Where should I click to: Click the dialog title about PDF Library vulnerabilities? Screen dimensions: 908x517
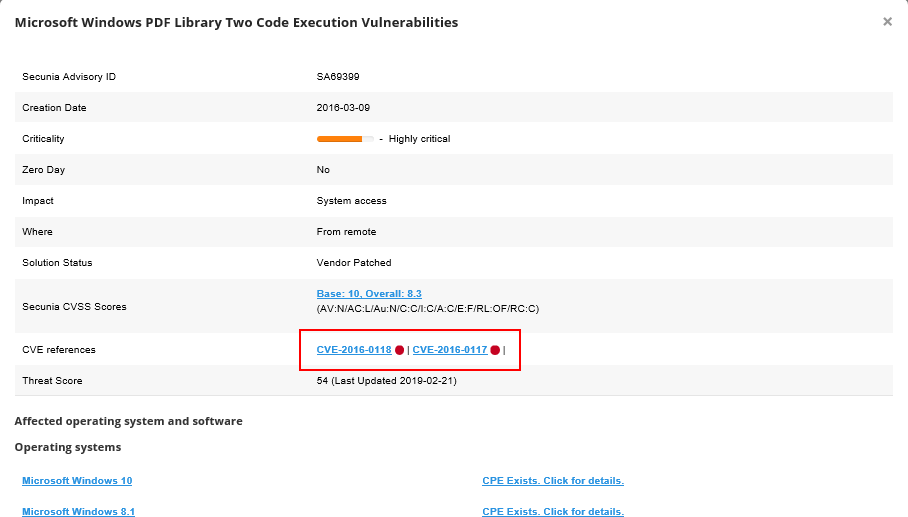pyautogui.click(x=236, y=22)
